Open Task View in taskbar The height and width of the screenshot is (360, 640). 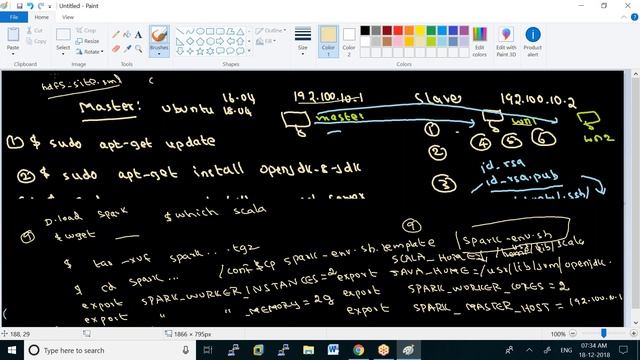pyautogui.click(x=208, y=350)
